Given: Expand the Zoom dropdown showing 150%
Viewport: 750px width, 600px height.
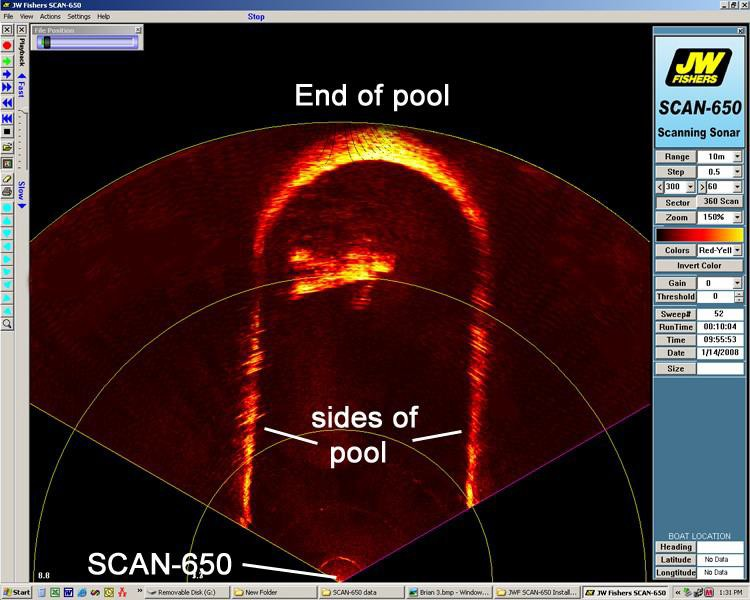Looking at the screenshot, I should pos(737,217).
